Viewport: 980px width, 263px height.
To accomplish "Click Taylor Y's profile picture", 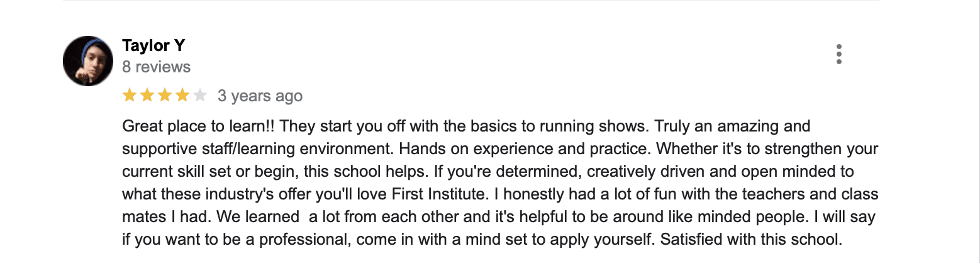I will click(88, 61).
